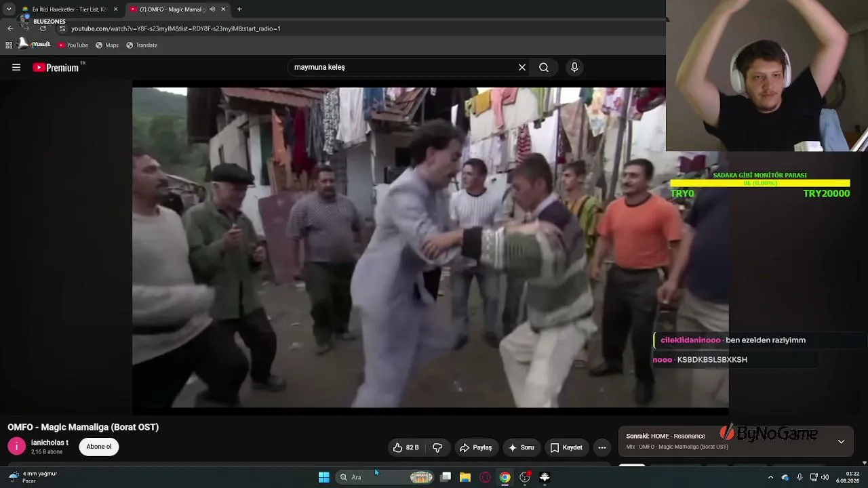Mute the tab via speaker icon
This screenshot has height=488, width=868.
[x=212, y=9]
